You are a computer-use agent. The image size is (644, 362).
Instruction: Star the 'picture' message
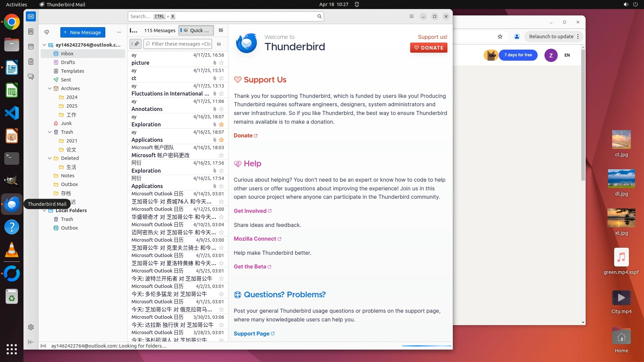coord(221,63)
